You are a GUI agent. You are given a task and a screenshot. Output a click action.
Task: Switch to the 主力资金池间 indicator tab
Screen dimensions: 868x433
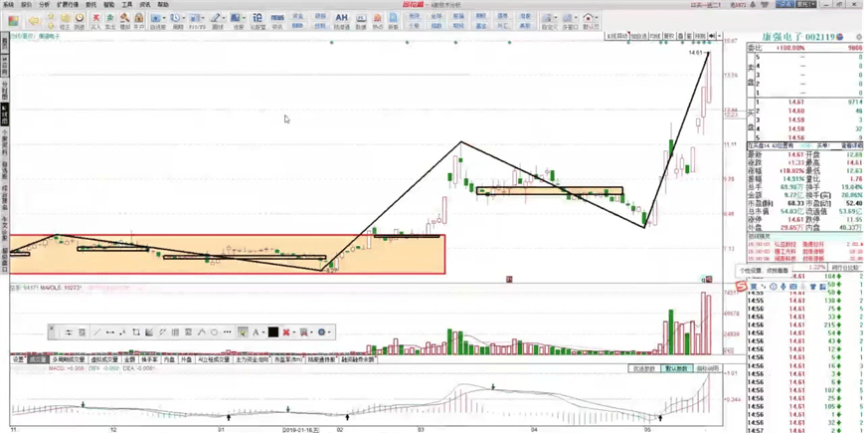252,359
